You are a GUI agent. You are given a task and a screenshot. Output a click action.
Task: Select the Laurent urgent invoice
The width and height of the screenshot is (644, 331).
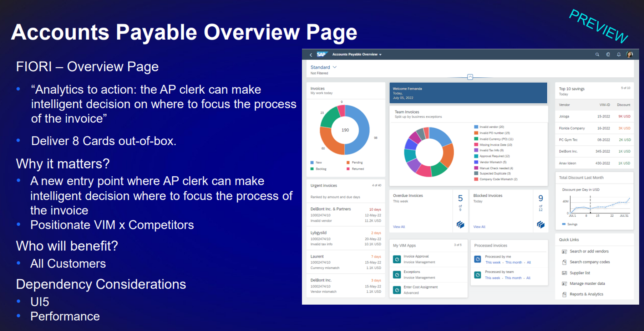point(345,262)
